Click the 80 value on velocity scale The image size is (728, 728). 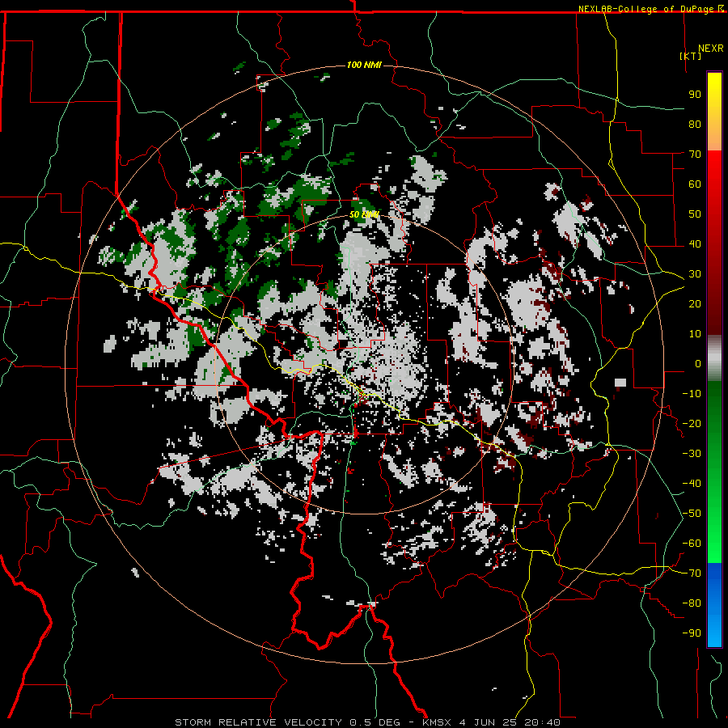(x=695, y=125)
